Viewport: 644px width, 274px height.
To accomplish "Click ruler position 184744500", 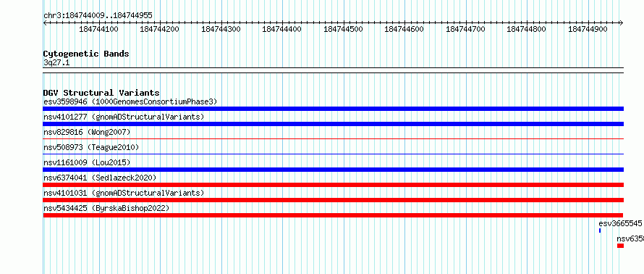I will pyautogui.click(x=344, y=29).
